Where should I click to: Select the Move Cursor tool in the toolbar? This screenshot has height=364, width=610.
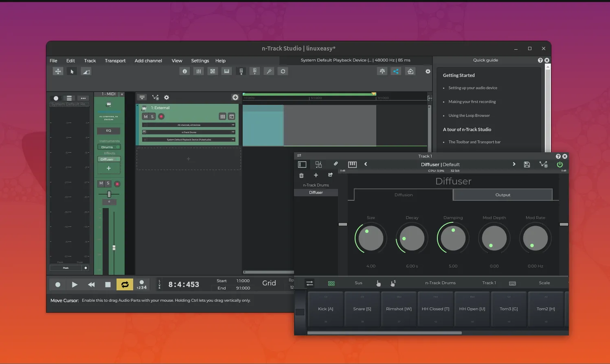pyautogui.click(x=58, y=72)
